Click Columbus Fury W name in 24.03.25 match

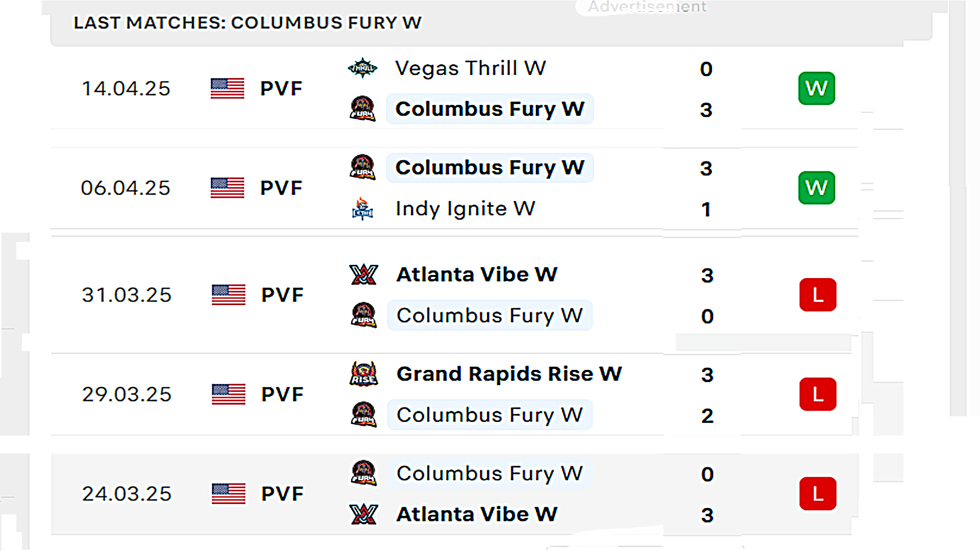click(x=489, y=473)
